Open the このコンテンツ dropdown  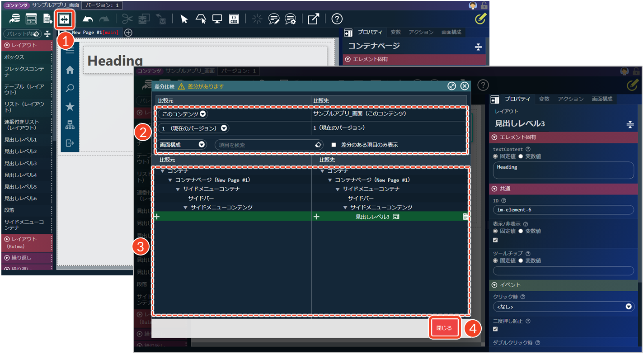pos(183,114)
